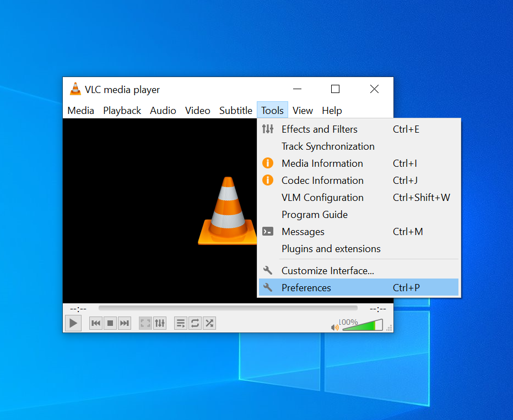Click Media Information's orange info icon
The width and height of the screenshot is (513, 420).
[268, 163]
